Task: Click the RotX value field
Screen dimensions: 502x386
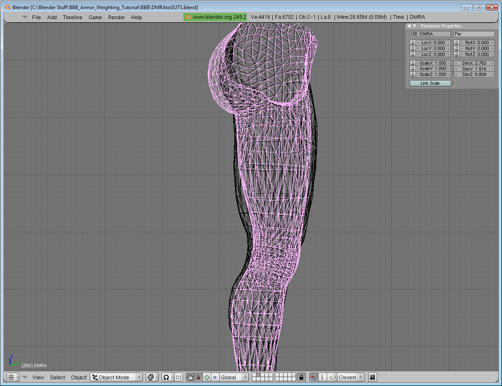Action: click(477, 43)
